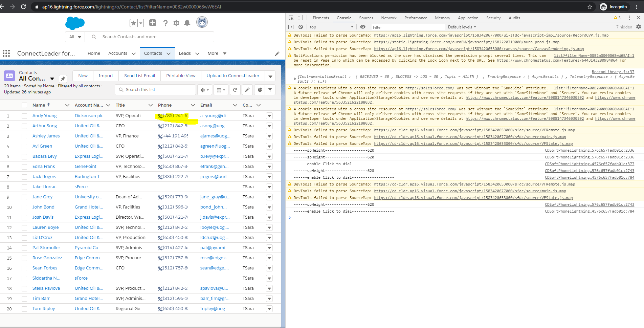Image resolution: width=644 pixels, height=328 pixels.
Task: Click the notifications bell icon
Action: [187, 23]
